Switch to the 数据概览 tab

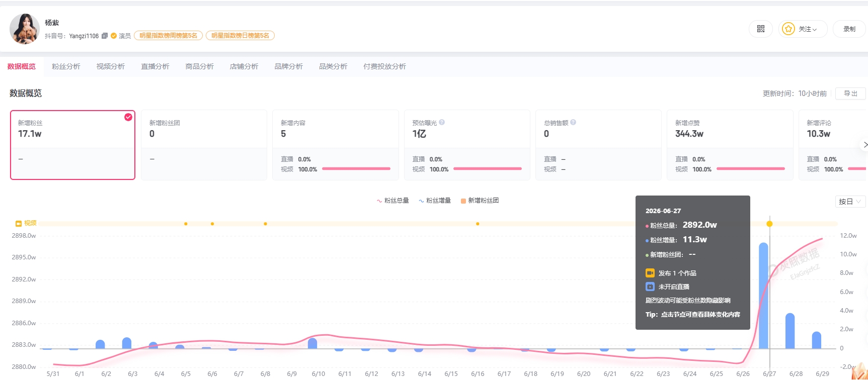22,66
